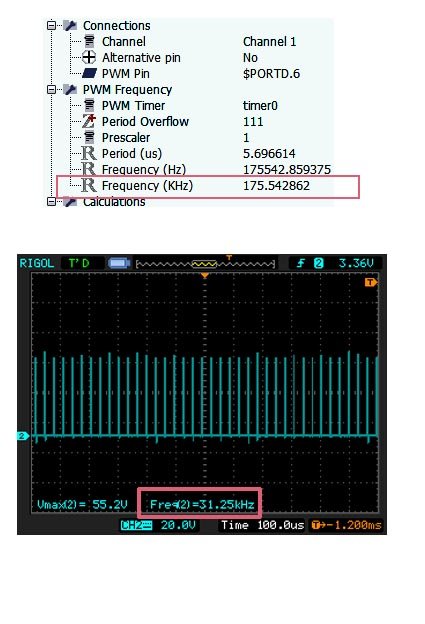The width and height of the screenshot is (425, 624).
Task: Click the Alternative pin crosshair icon
Action: (x=89, y=57)
